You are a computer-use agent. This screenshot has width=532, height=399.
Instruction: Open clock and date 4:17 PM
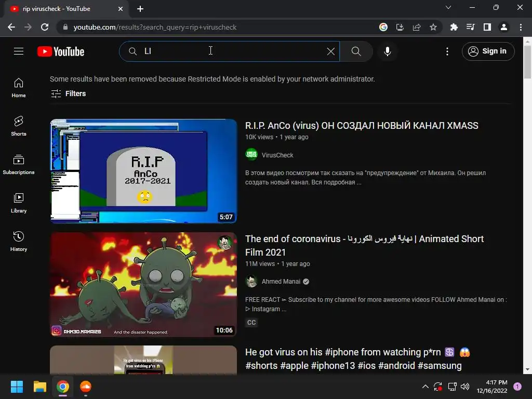491,387
